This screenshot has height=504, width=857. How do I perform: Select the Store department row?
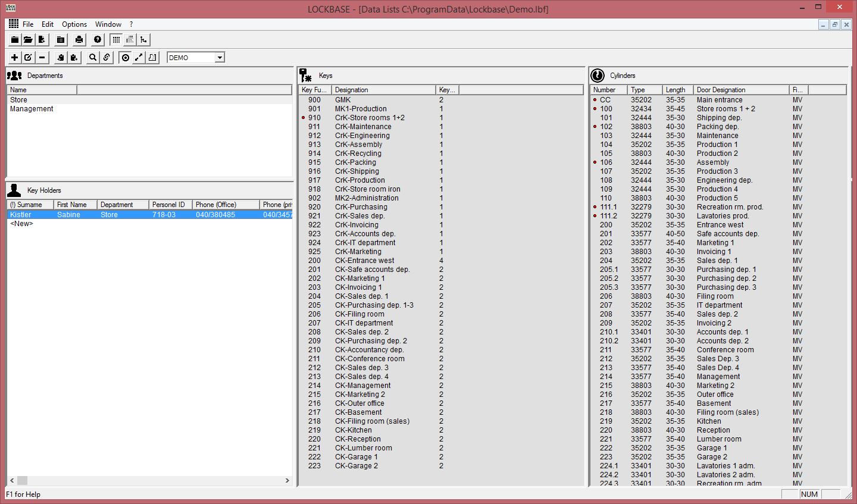[149, 100]
